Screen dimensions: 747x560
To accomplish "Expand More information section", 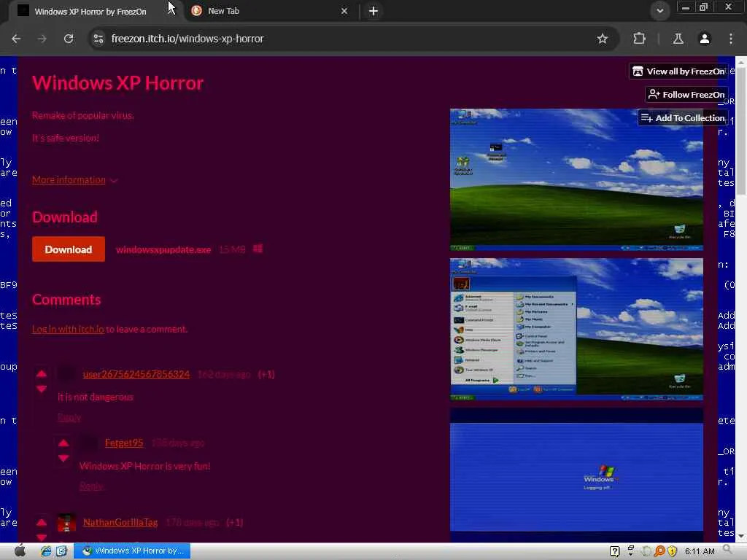I will (75, 180).
